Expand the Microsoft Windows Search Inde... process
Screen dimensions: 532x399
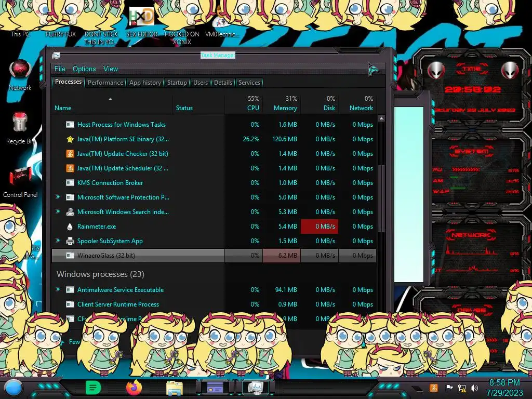click(x=58, y=211)
